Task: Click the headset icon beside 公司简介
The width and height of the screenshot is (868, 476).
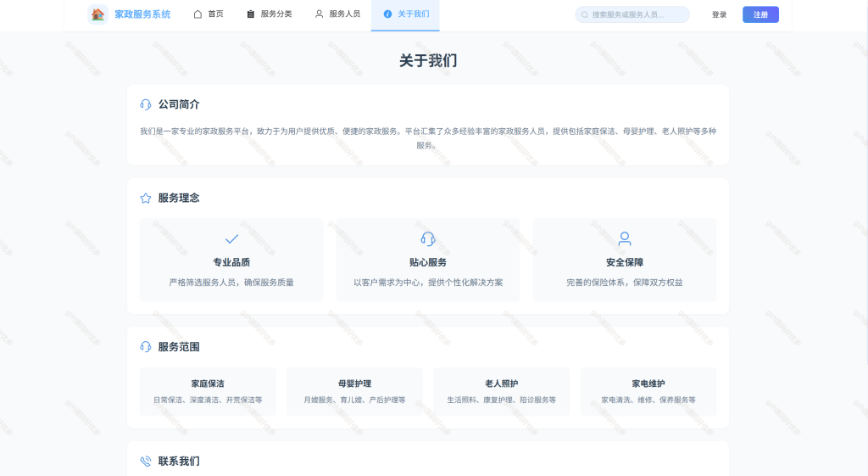Action: pyautogui.click(x=146, y=104)
